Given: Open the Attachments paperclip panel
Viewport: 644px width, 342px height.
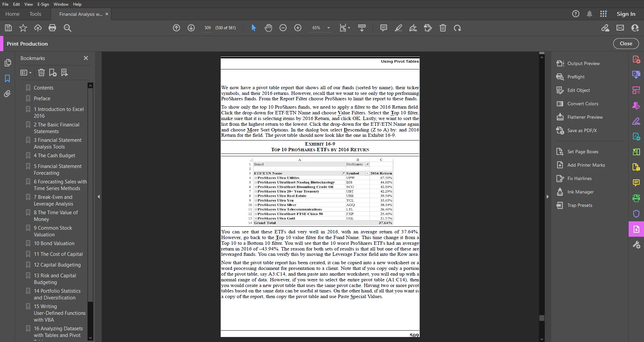Looking at the screenshot, I should (x=7, y=94).
